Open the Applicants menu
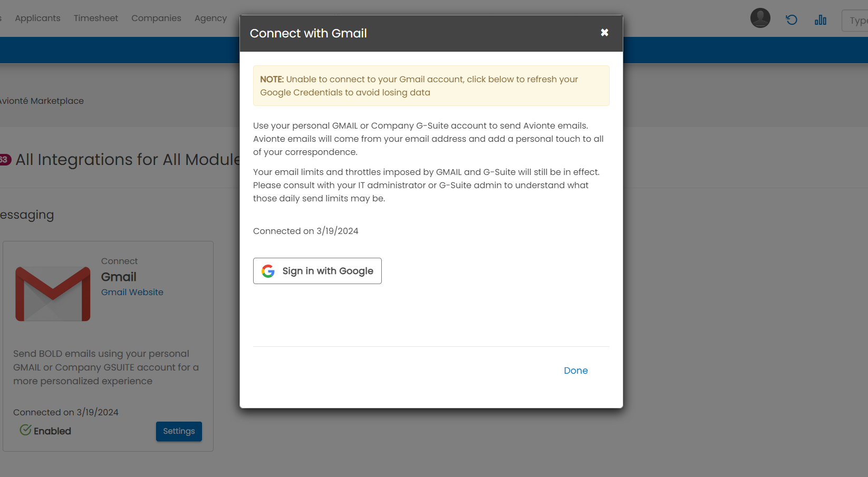 click(37, 18)
